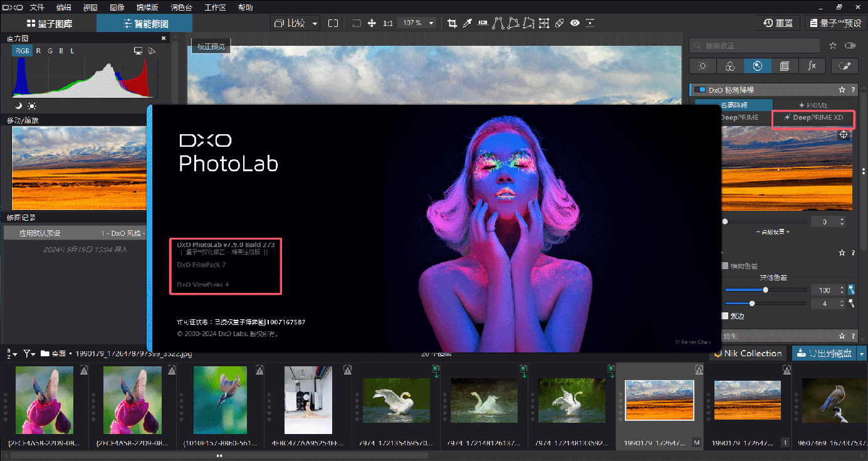The height and width of the screenshot is (461, 868).
Task: Open the 工作区 menu
Action: 215,7
